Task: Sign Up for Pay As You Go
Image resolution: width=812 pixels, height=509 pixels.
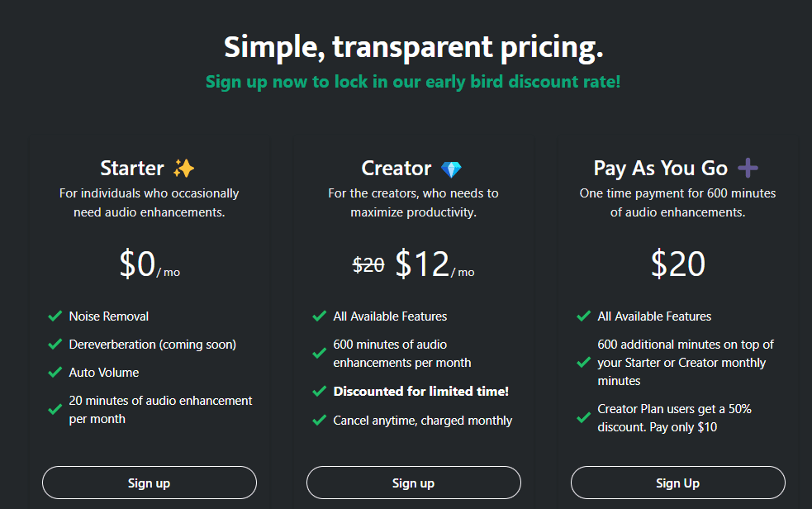Action: pyautogui.click(x=678, y=483)
